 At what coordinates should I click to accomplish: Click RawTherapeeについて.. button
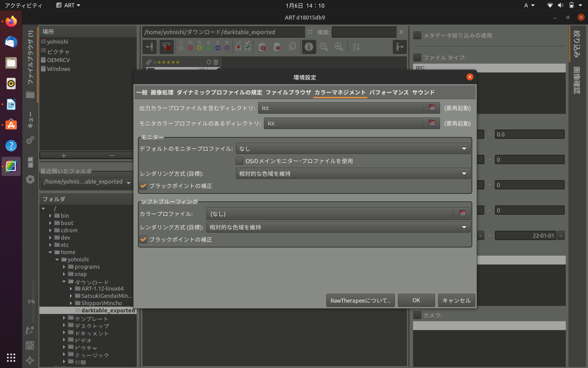click(360, 300)
